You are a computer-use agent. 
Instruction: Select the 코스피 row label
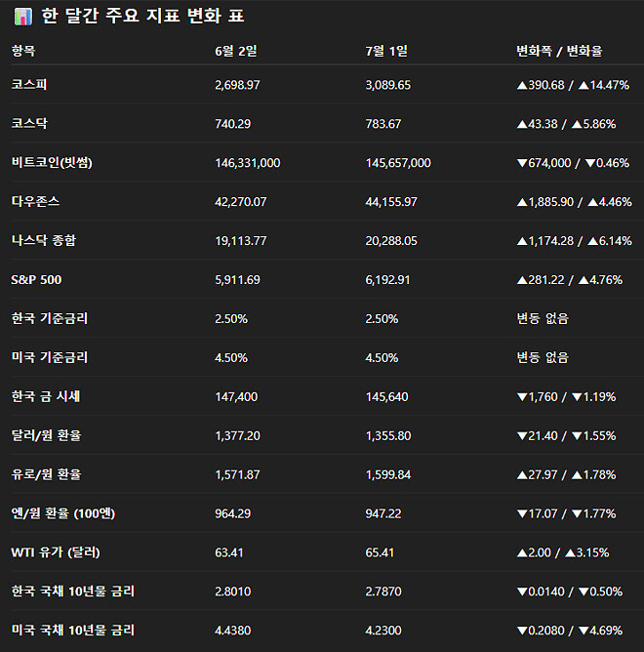click(x=29, y=85)
